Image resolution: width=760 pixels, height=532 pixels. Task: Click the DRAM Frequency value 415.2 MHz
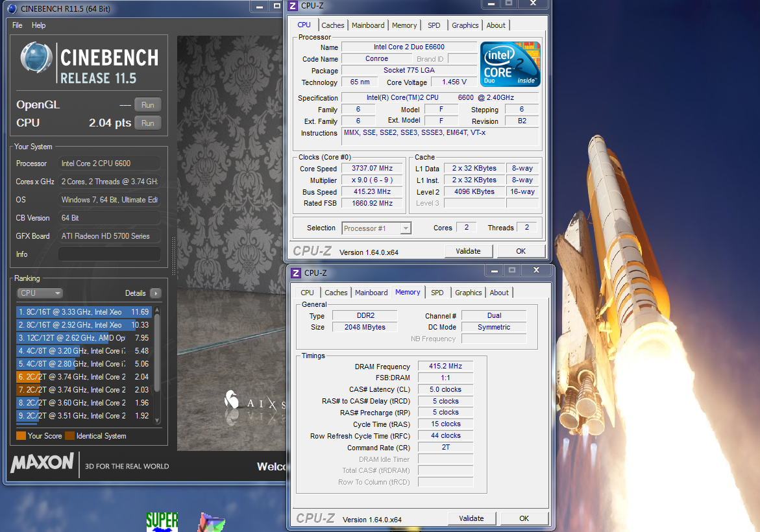click(x=445, y=367)
